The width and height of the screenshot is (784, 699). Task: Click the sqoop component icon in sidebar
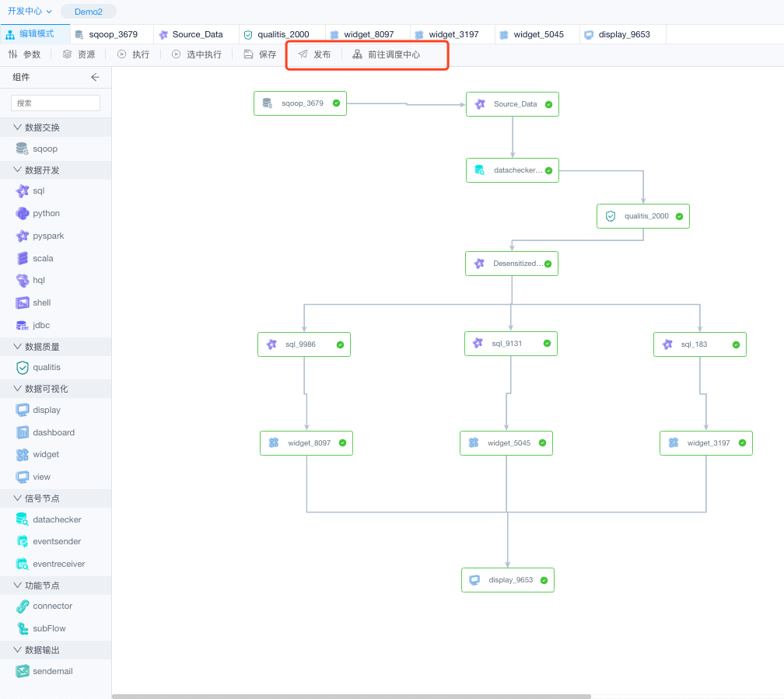tap(23, 149)
